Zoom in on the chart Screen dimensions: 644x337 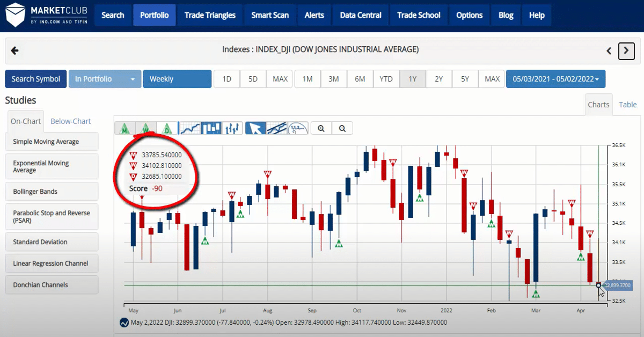click(321, 128)
